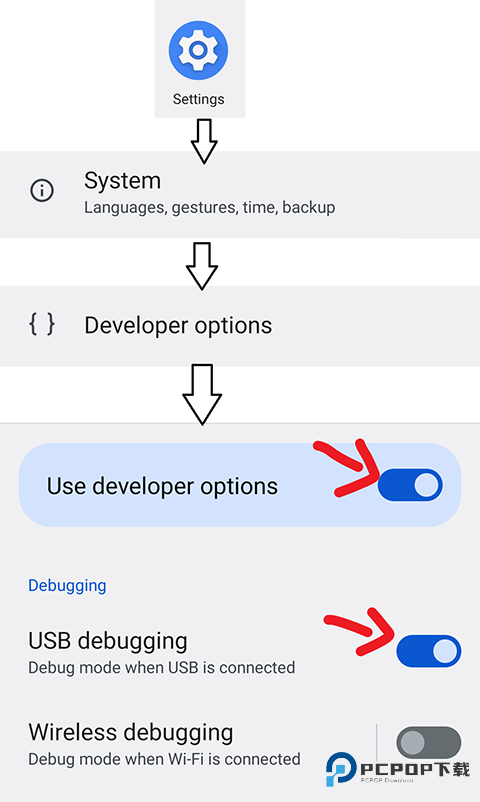Image resolution: width=480 pixels, height=802 pixels.
Task: Click the USB debugging title text
Action: (x=107, y=641)
